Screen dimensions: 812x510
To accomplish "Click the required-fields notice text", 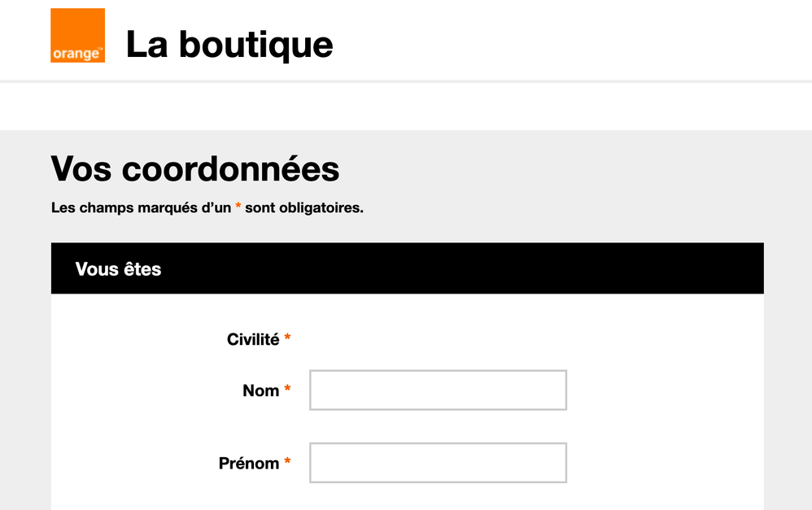I will 208,207.
